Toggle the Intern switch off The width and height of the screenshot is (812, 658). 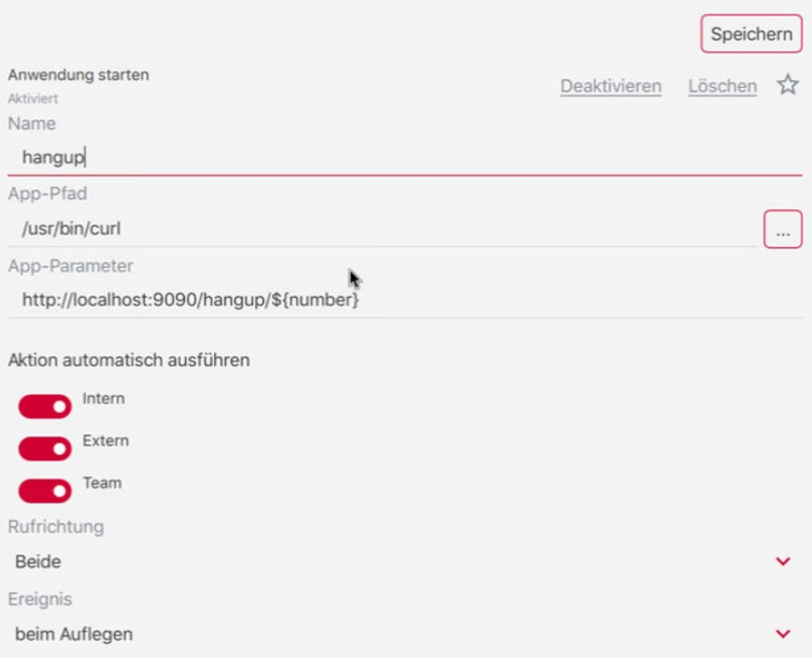[x=45, y=406]
